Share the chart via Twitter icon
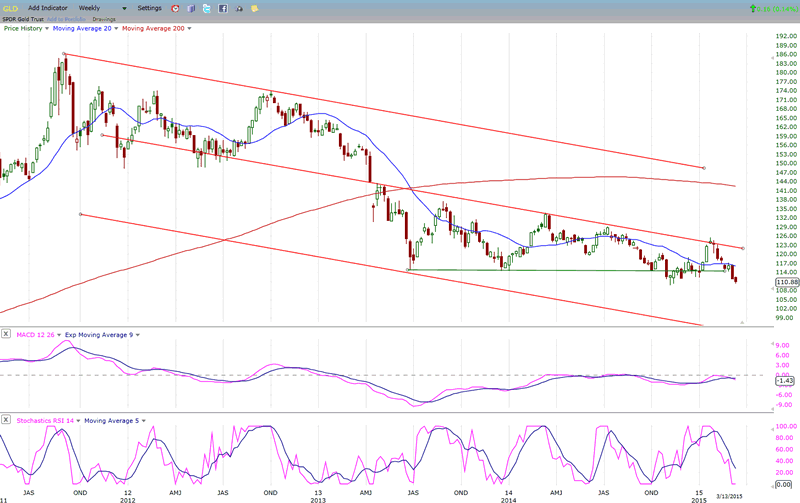 click(206, 8)
